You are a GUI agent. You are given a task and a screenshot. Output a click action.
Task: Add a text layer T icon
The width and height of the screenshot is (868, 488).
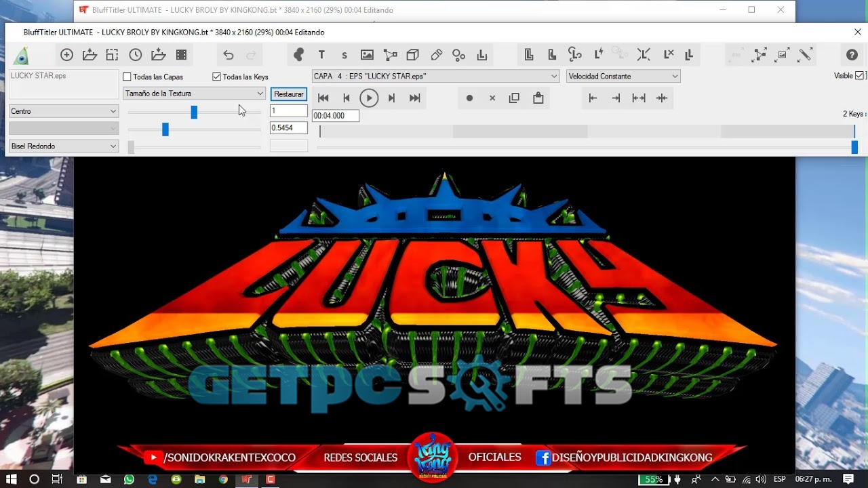[321, 55]
